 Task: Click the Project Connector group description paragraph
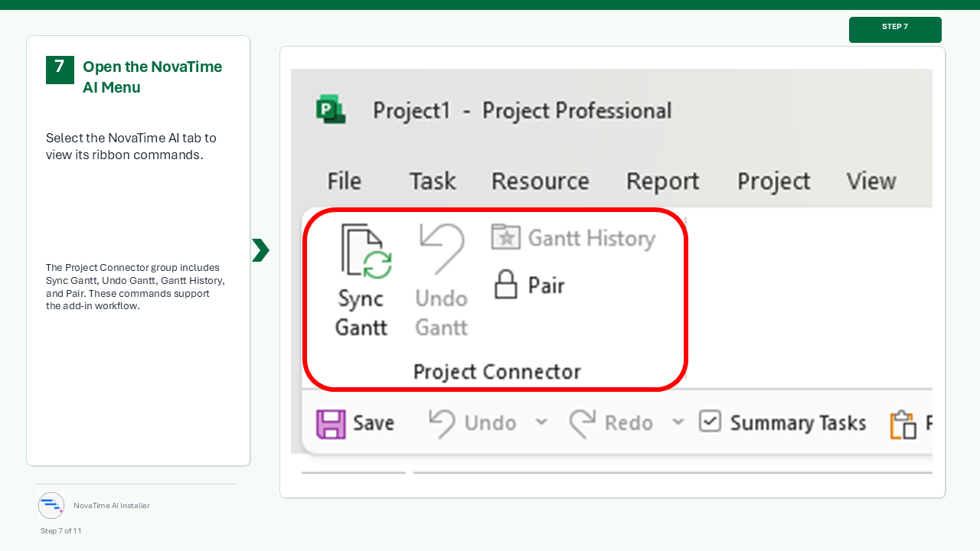(136, 287)
